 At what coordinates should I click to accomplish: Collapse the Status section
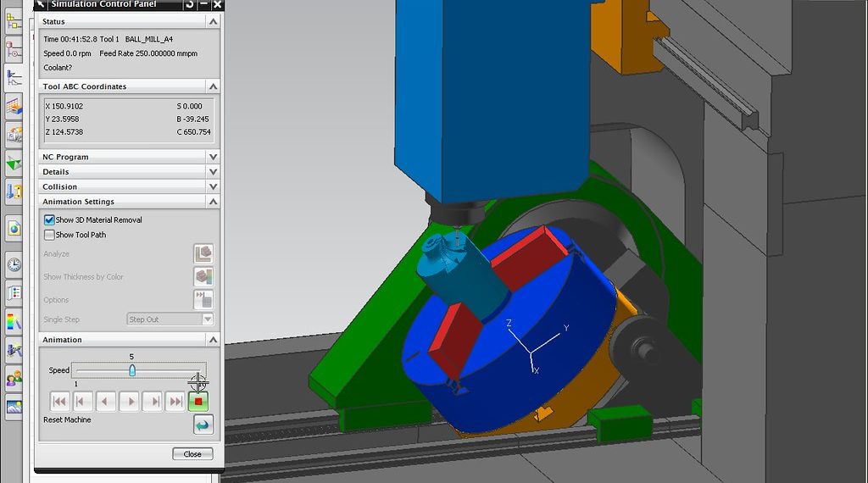[x=213, y=21]
